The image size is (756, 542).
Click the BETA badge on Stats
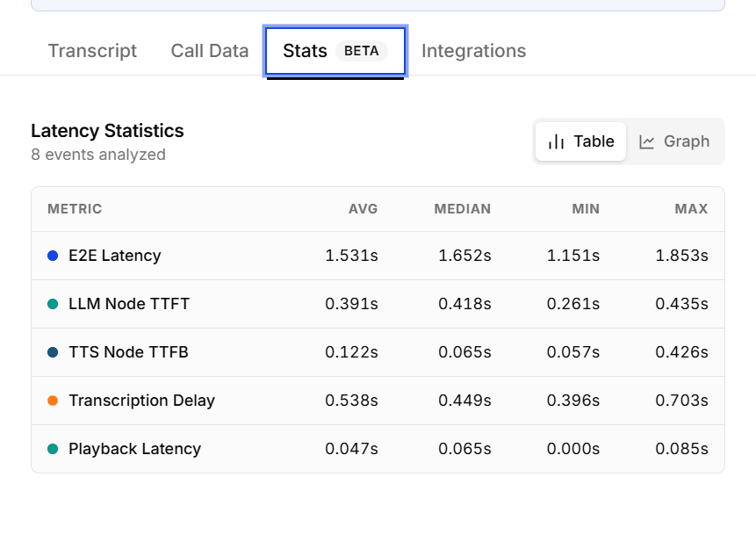point(361,51)
